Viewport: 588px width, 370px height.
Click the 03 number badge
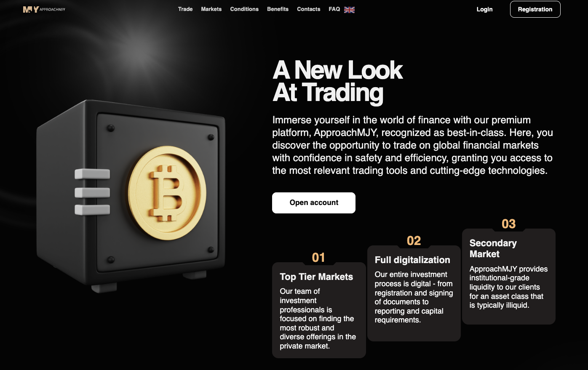click(509, 224)
